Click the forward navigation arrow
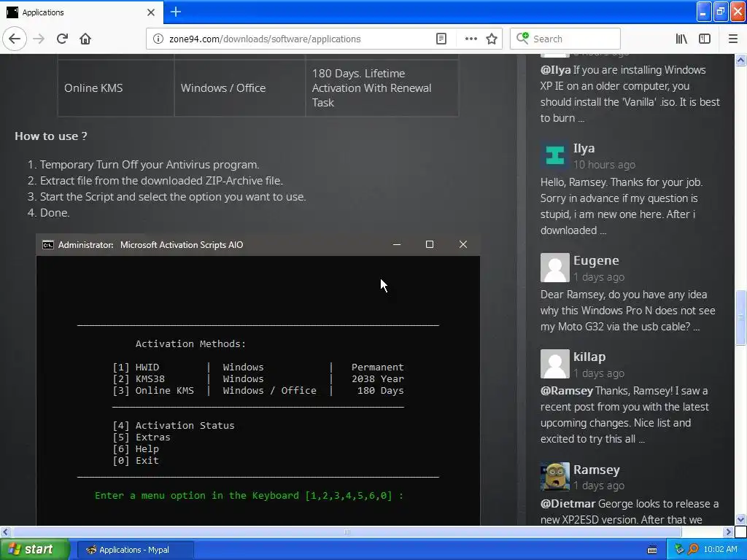This screenshot has height=560, width=747. pyautogui.click(x=39, y=39)
